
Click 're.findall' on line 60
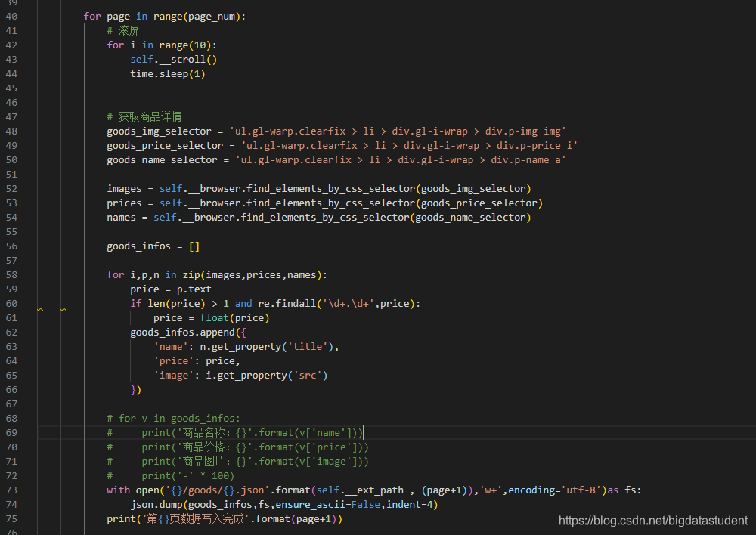point(287,304)
